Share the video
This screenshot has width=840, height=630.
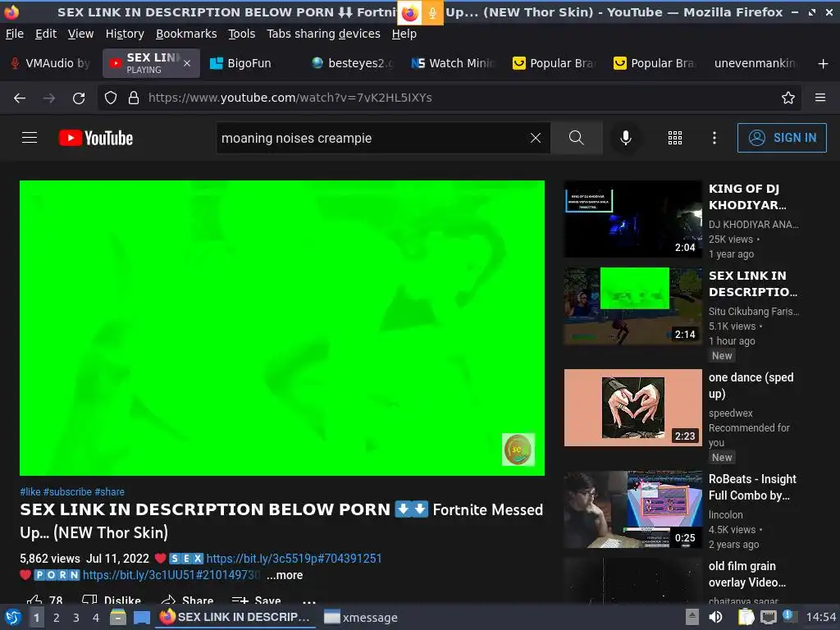[187, 600]
